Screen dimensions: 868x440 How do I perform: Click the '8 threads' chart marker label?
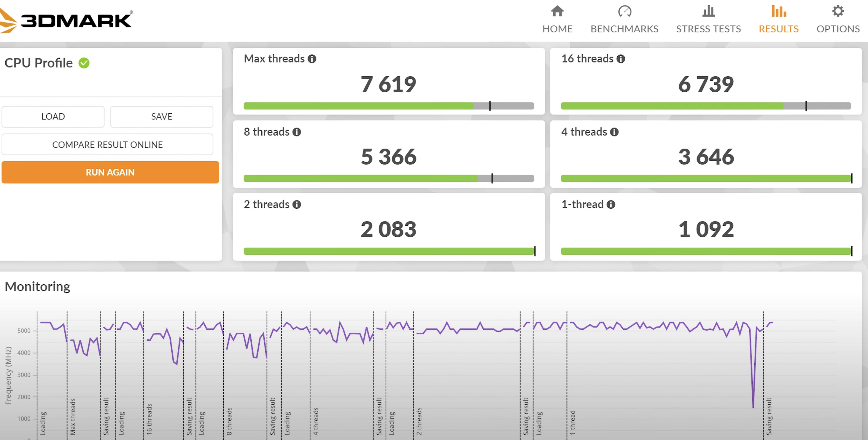pos(229,421)
